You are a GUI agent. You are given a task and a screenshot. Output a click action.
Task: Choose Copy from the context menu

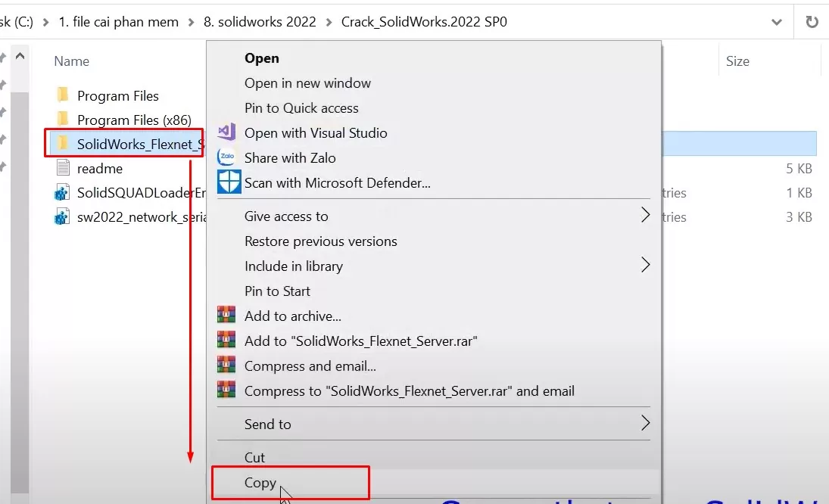click(260, 483)
